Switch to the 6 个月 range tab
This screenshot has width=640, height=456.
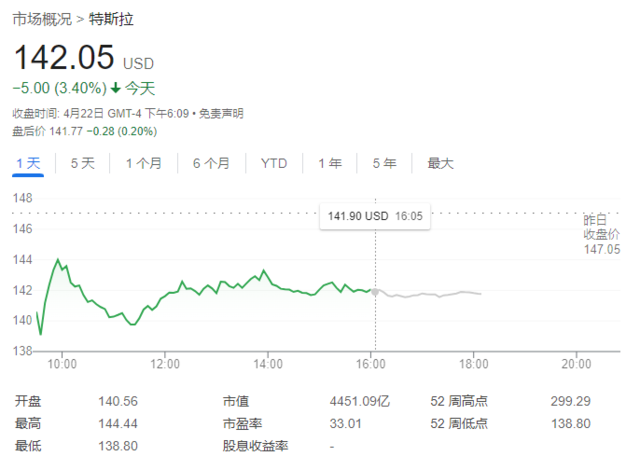[211, 163]
